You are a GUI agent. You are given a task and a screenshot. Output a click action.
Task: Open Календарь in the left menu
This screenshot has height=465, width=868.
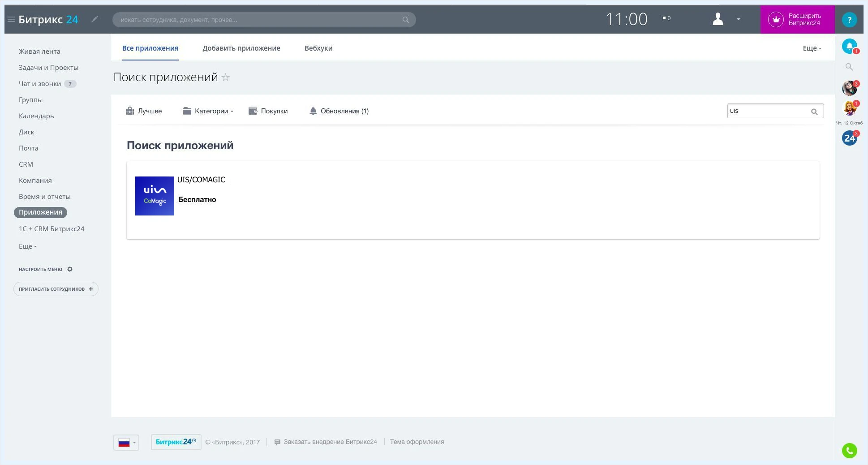(x=36, y=116)
